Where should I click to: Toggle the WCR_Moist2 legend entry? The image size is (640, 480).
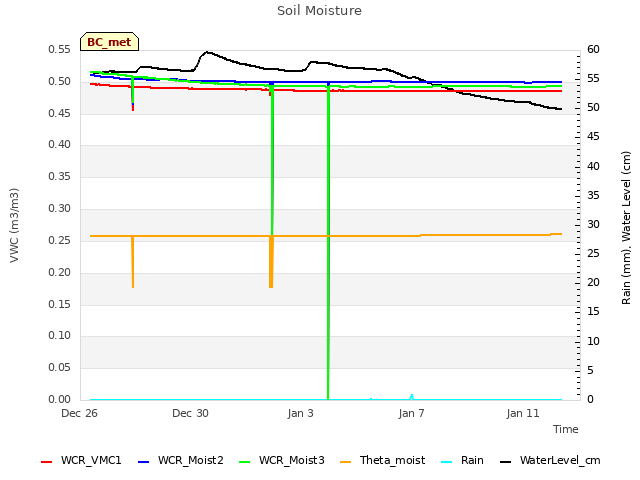coord(181,461)
